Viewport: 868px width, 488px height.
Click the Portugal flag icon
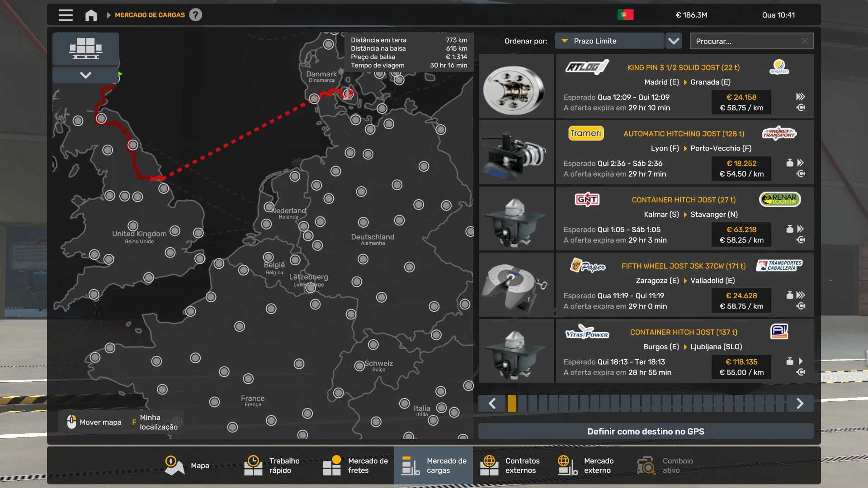[x=625, y=15]
